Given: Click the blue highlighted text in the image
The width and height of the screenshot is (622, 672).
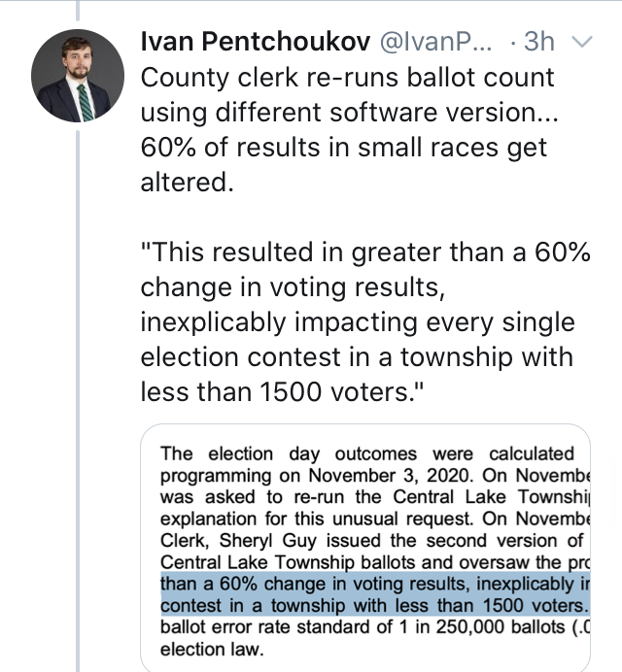Looking at the screenshot, I should coord(375,594).
